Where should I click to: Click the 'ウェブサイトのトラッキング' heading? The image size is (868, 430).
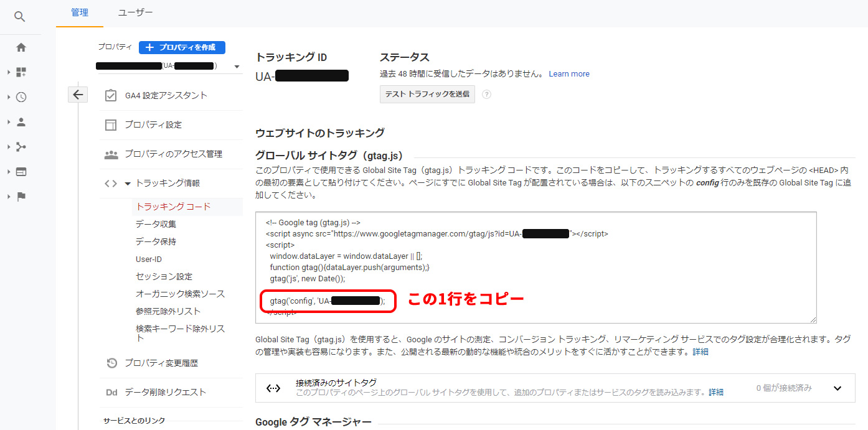tap(320, 133)
